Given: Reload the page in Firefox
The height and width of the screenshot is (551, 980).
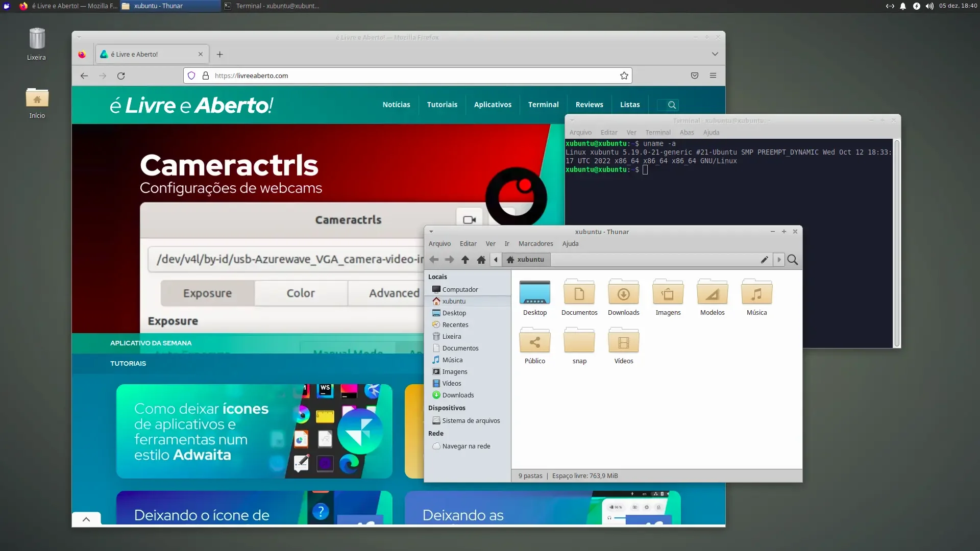Looking at the screenshot, I should [x=121, y=76].
